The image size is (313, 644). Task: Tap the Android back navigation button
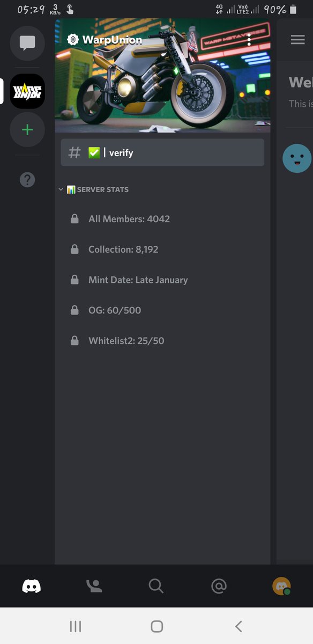click(x=239, y=626)
